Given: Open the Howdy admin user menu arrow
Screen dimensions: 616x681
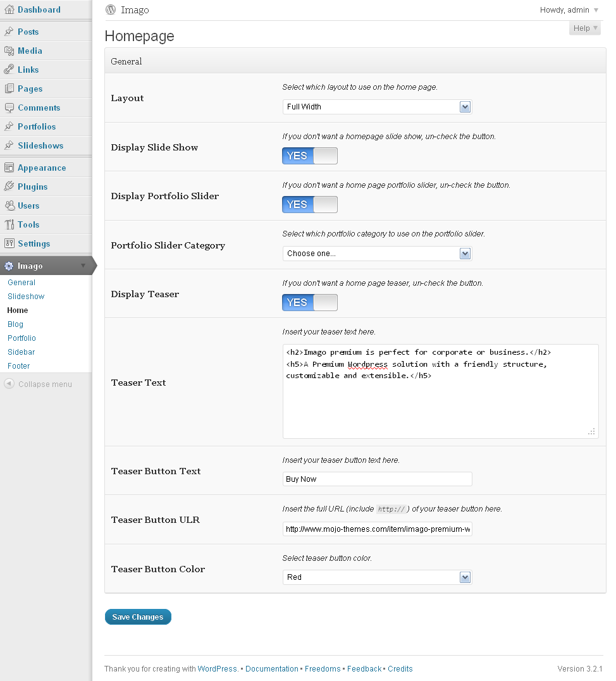Looking at the screenshot, I should (596, 10).
